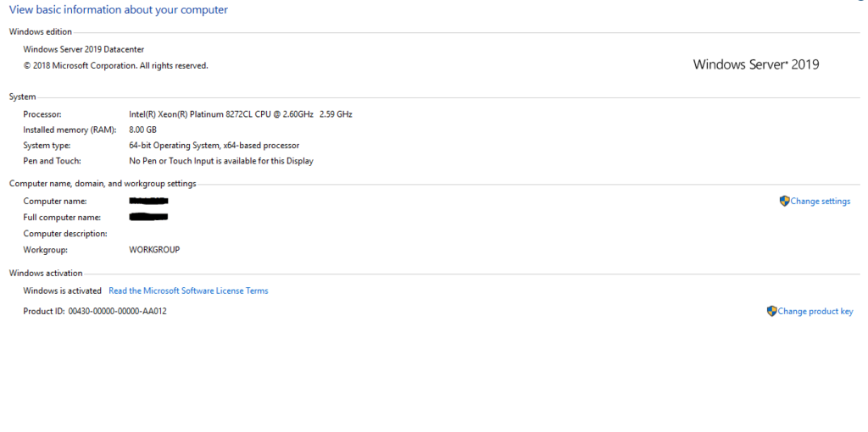Click the '8.00 GB' installed memory value

click(x=142, y=130)
